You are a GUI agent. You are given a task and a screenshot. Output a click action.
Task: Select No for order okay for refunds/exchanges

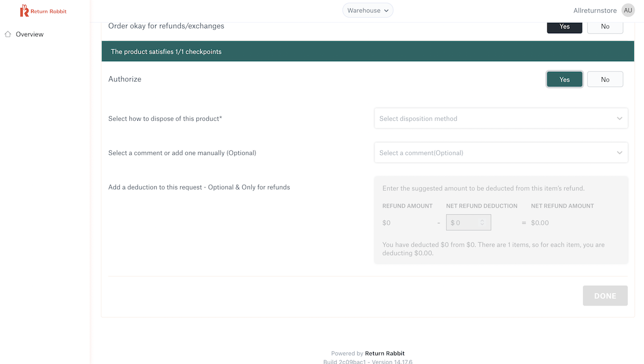(605, 26)
